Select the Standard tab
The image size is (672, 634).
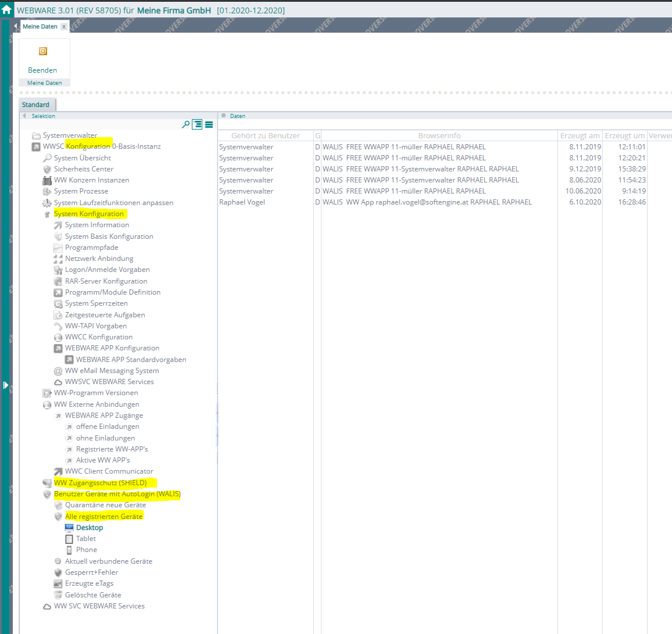(36, 105)
